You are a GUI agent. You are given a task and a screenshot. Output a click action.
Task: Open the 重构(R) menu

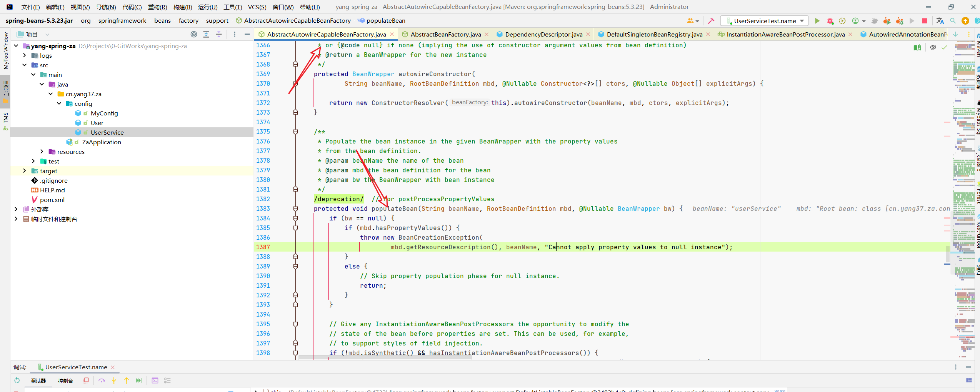(x=158, y=7)
